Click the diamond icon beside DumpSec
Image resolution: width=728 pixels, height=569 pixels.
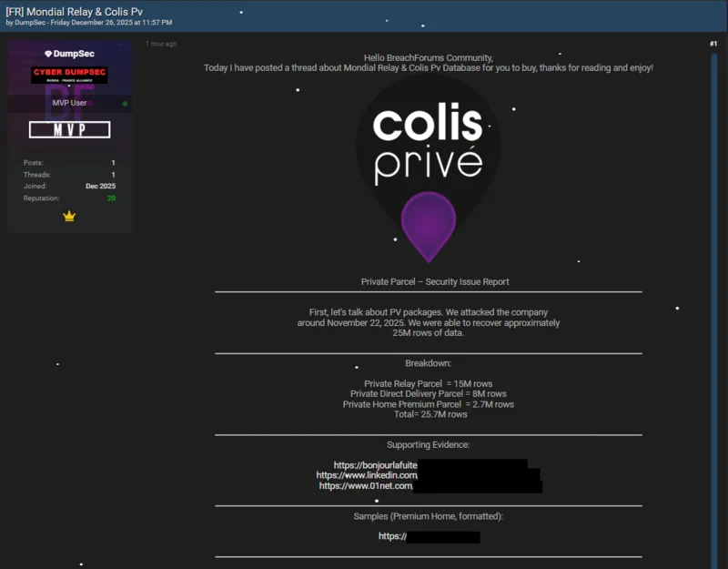(48, 54)
